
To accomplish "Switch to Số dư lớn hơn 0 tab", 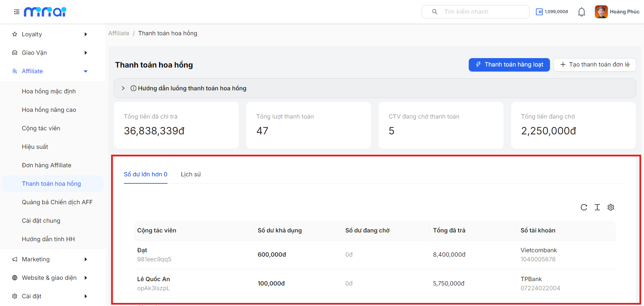I will click(x=145, y=174).
